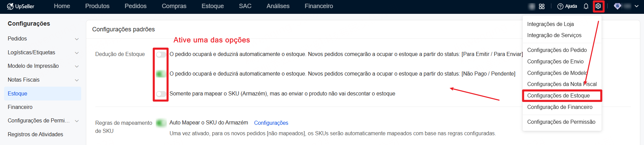Enable deduction from Para Emitir status toggle

[x=161, y=54]
